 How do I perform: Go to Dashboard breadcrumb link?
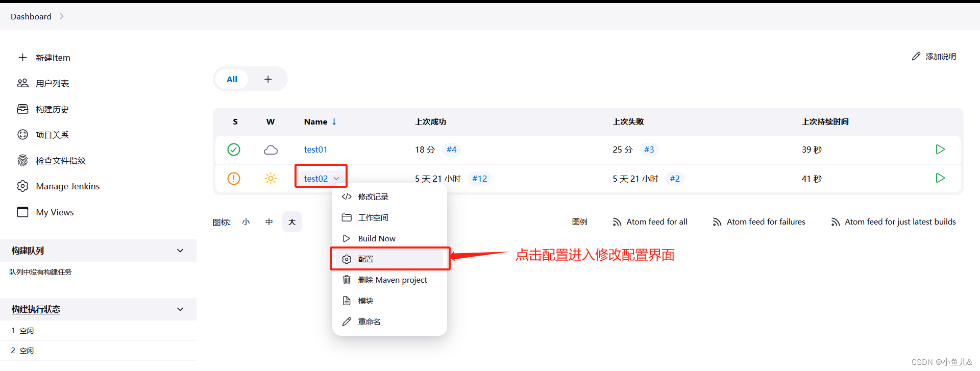point(31,16)
